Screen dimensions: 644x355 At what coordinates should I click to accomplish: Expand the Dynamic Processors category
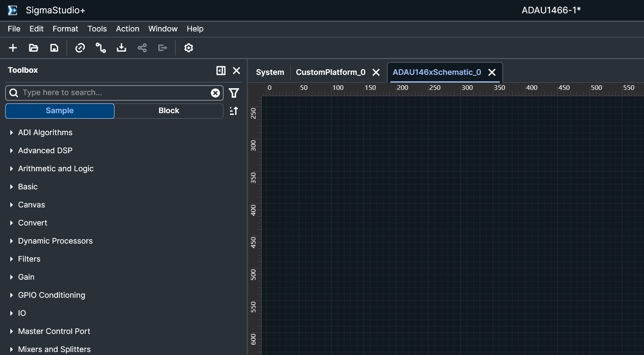pos(12,241)
